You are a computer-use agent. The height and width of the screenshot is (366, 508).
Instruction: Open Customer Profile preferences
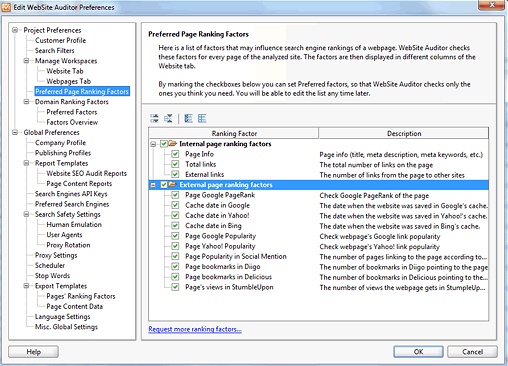[x=60, y=40]
